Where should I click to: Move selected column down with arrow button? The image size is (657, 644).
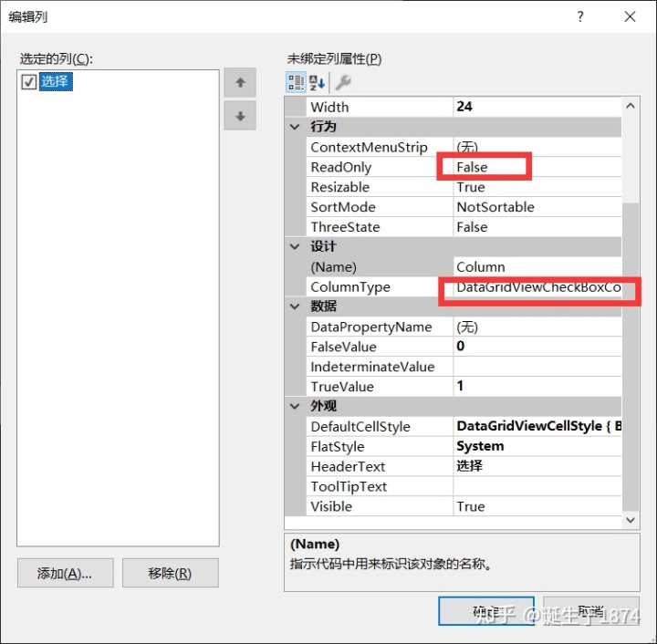click(x=240, y=116)
